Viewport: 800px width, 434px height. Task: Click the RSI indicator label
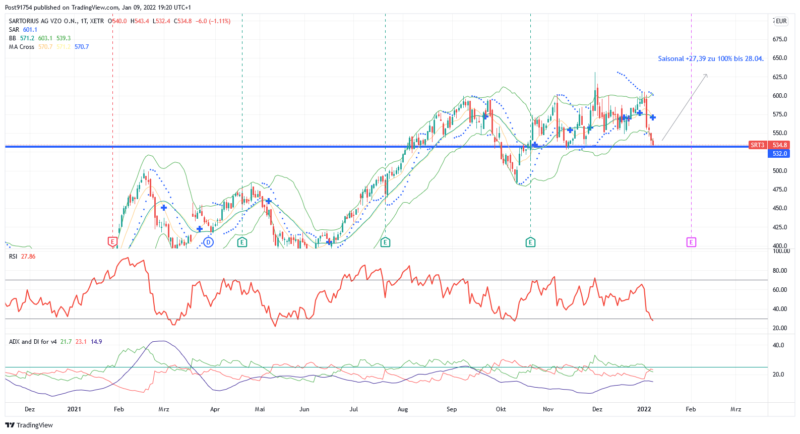click(x=12, y=256)
